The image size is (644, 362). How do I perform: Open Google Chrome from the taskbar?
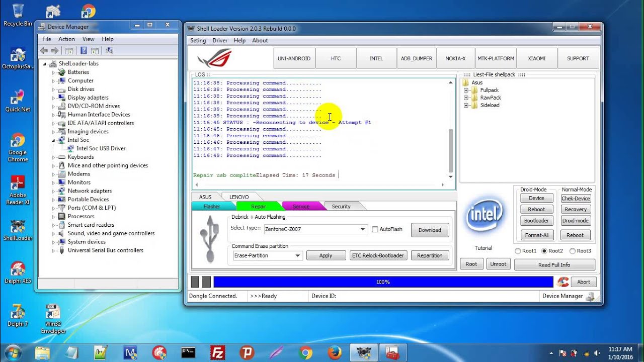click(305, 353)
